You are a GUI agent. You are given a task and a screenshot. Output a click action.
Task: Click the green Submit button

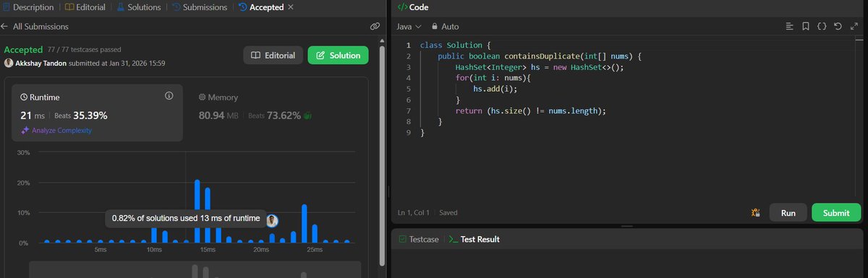pos(836,213)
